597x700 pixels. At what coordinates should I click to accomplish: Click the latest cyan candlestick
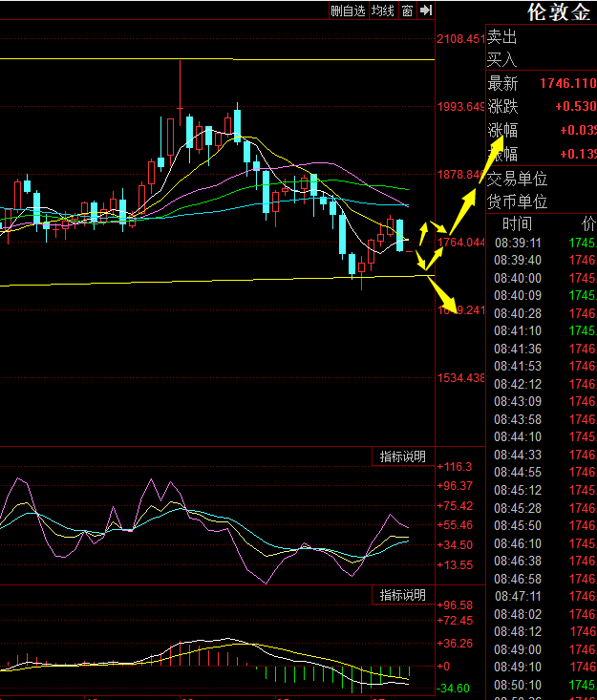point(399,235)
